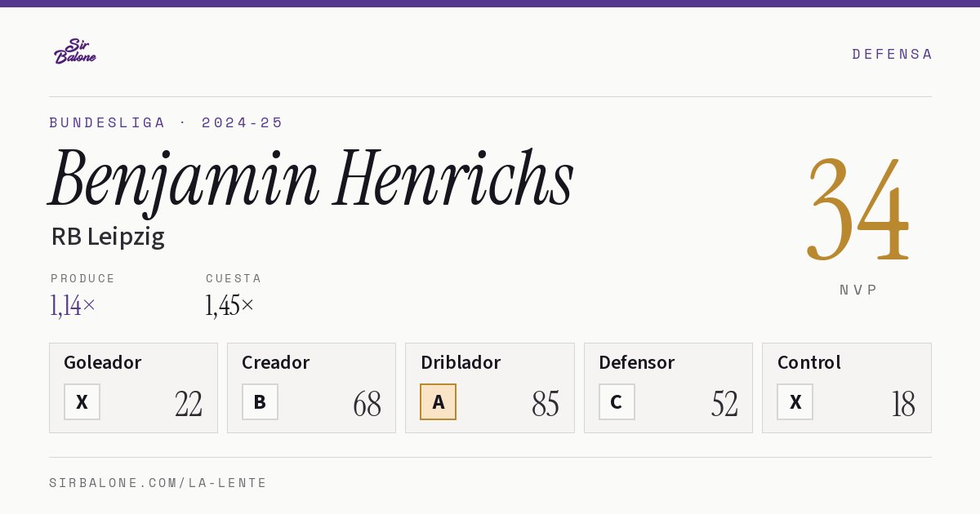This screenshot has width=980, height=514.
Task: Click the Defensor card title
Action: 637,362
